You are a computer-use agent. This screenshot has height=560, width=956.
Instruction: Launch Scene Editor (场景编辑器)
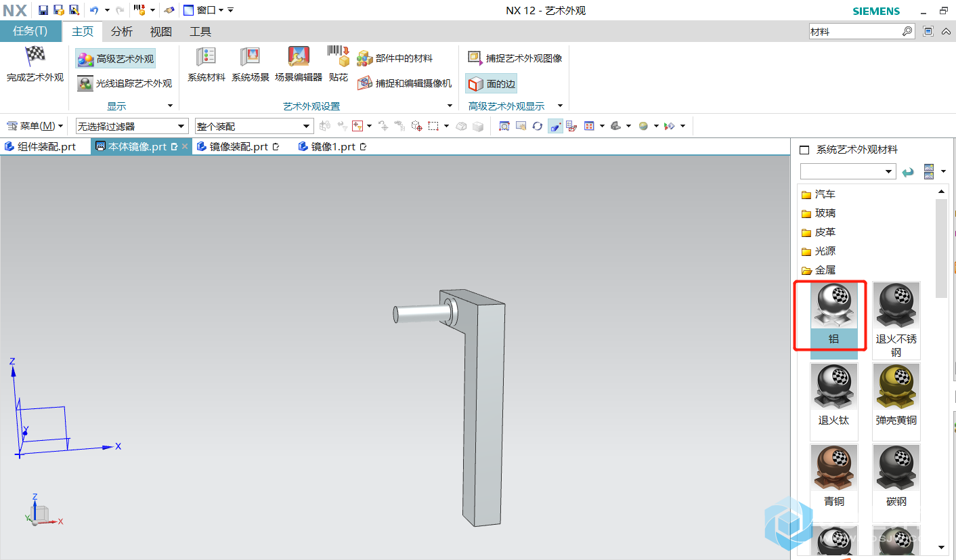point(299,65)
